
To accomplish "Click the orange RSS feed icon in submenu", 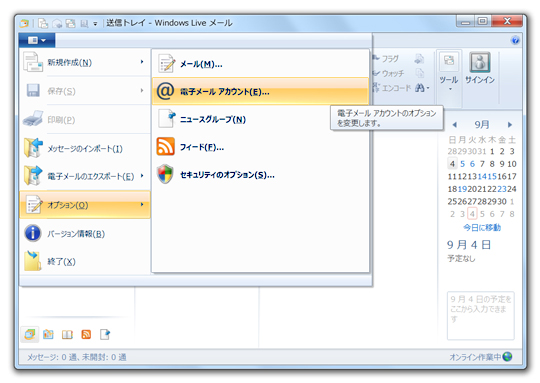I will (x=165, y=147).
